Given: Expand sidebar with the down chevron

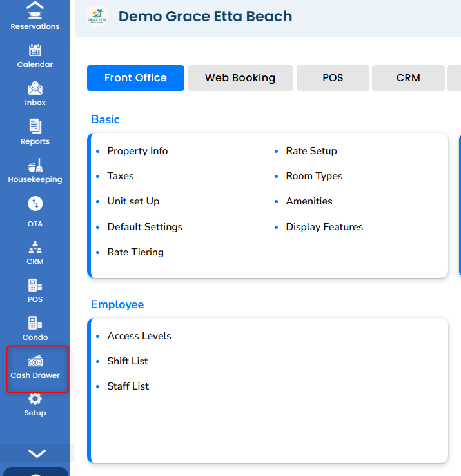Looking at the screenshot, I should point(37,453).
